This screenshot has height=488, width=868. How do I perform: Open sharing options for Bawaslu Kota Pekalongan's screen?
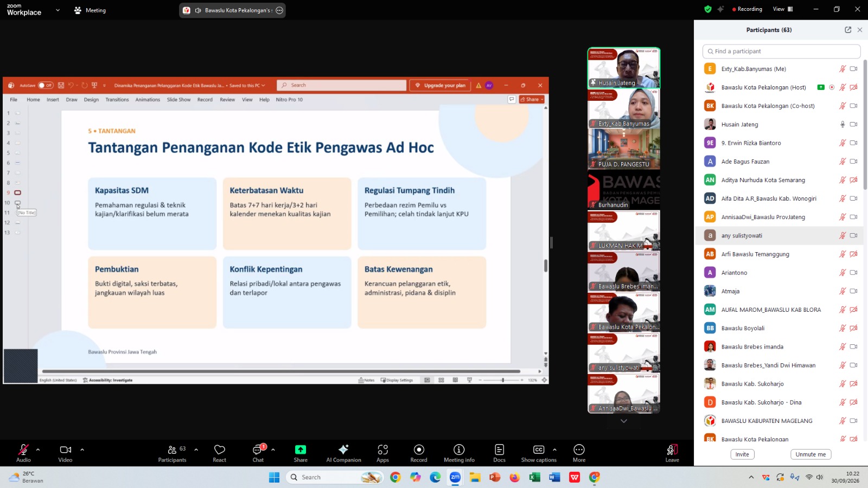279,10
